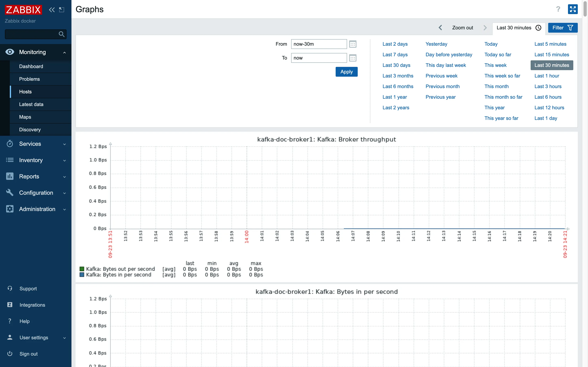Screen dimensions: 588x367
Task: Click the collapse sidebar double-arrow icon
Action: (52, 9)
